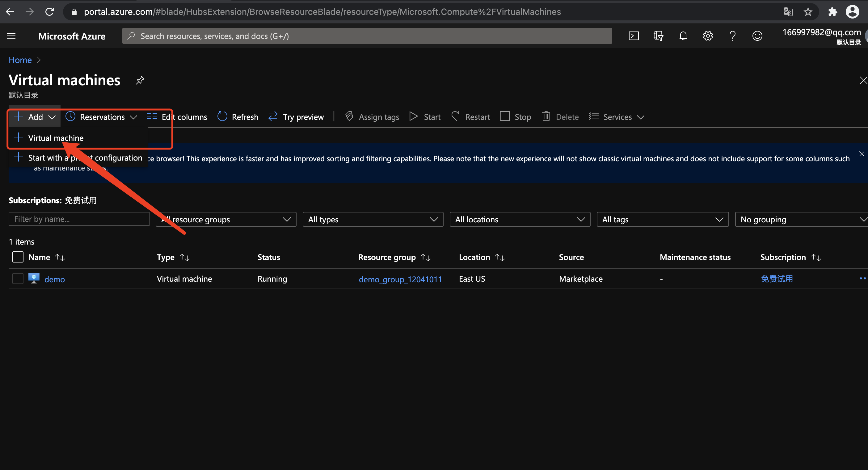868x470 pixels.
Task: Open the All locations filter
Action: (x=520, y=219)
